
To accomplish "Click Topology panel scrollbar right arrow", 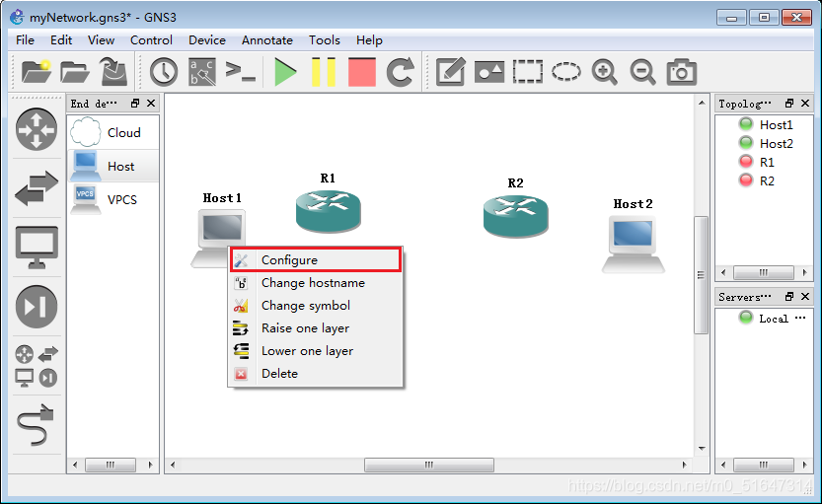I will tap(804, 272).
